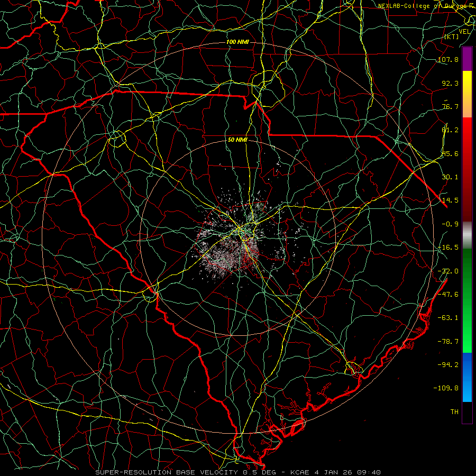Image resolution: width=476 pixels, height=476 pixels.
Task: Select the -47.6 legend value
Action: click(448, 294)
